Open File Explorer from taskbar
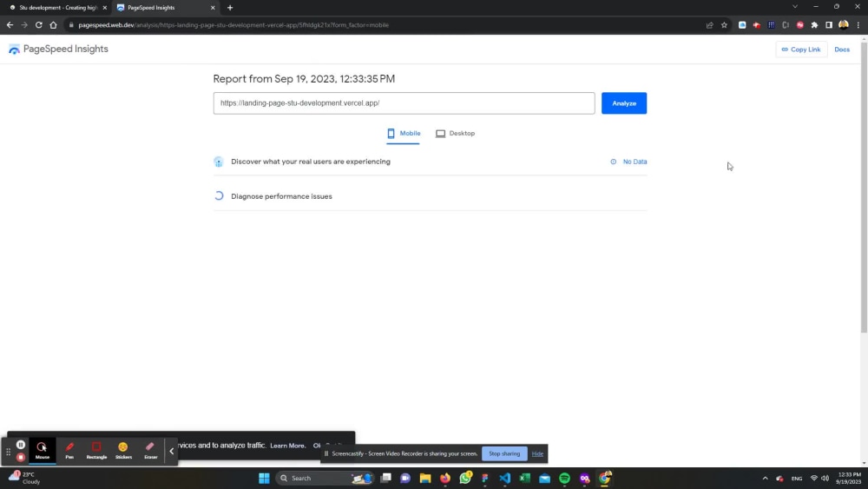Image resolution: width=868 pixels, height=489 pixels. pos(425,478)
